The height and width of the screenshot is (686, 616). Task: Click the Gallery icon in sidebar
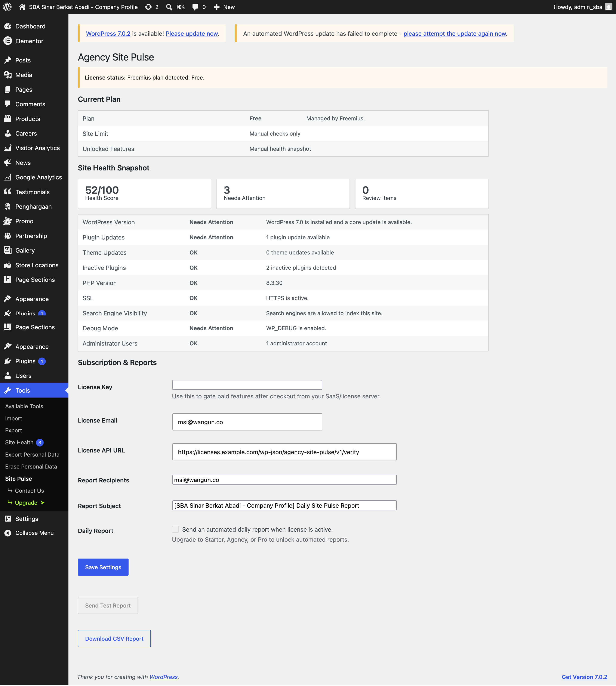tap(7, 250)
